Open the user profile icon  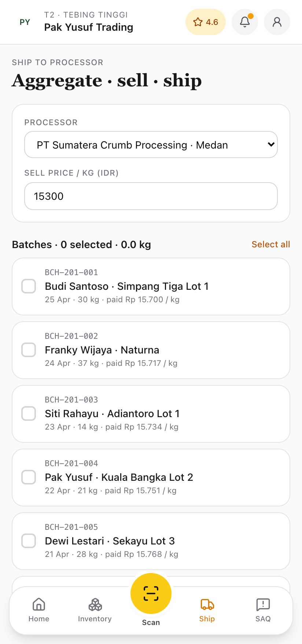(277, 22)
